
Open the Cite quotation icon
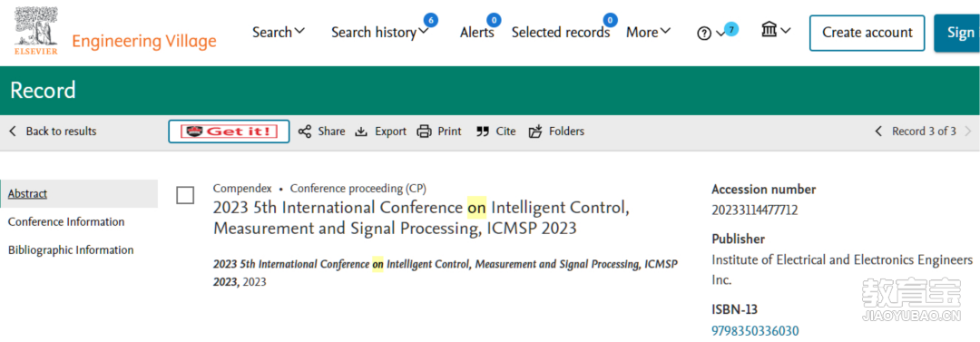[482, 132]
